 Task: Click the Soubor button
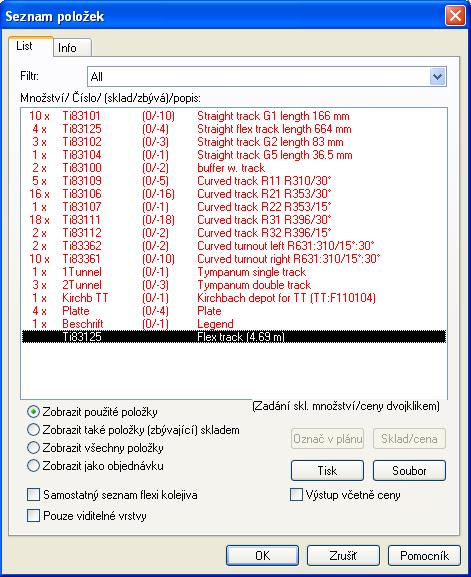[409, 471]
